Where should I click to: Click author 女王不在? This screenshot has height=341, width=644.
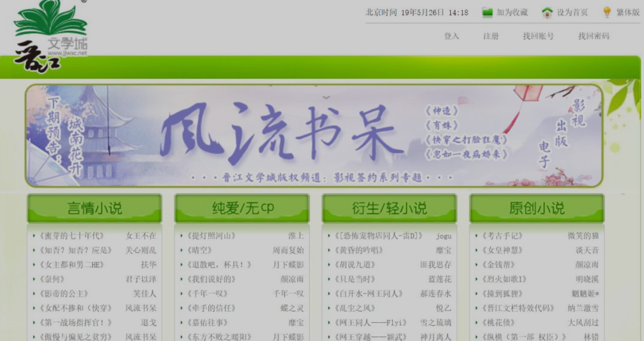click(x=141, y=236)
